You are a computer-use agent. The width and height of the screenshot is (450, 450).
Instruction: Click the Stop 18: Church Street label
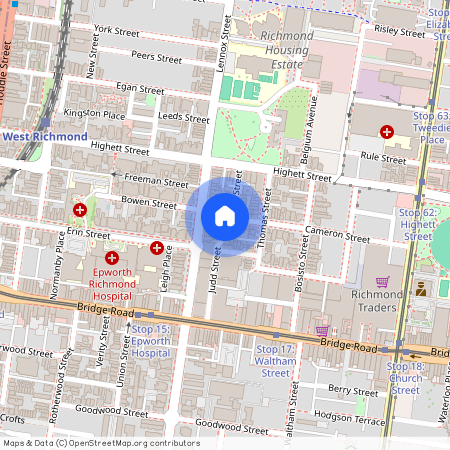coord(406,378)
